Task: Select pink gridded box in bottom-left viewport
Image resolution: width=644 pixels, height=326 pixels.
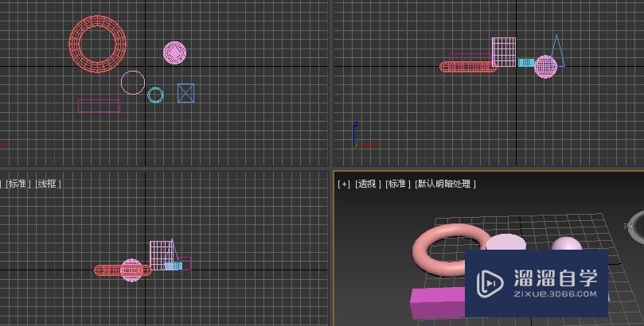Action: tap(162, 255)
